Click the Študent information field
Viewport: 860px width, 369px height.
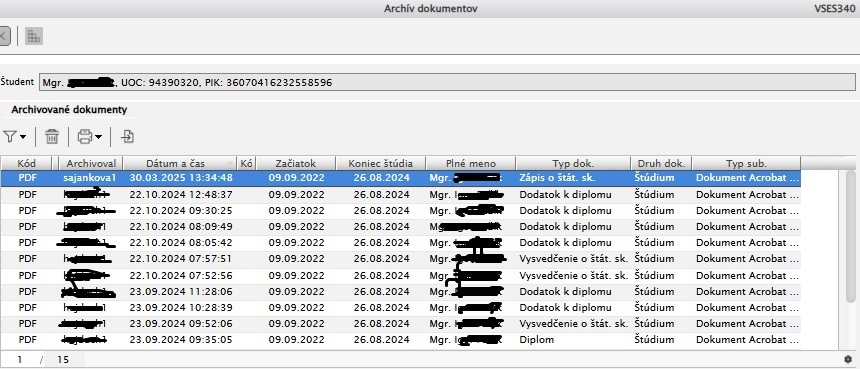tap(447, 83)
